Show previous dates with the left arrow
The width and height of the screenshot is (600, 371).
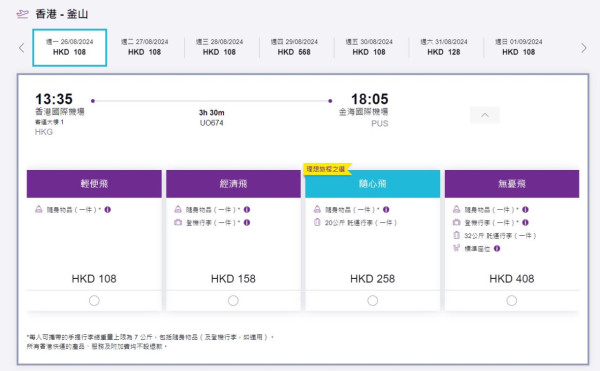coord(21,48)
